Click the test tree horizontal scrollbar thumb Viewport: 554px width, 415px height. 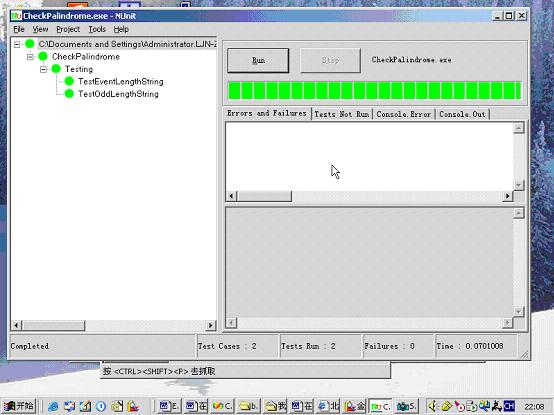click(54, 325)
